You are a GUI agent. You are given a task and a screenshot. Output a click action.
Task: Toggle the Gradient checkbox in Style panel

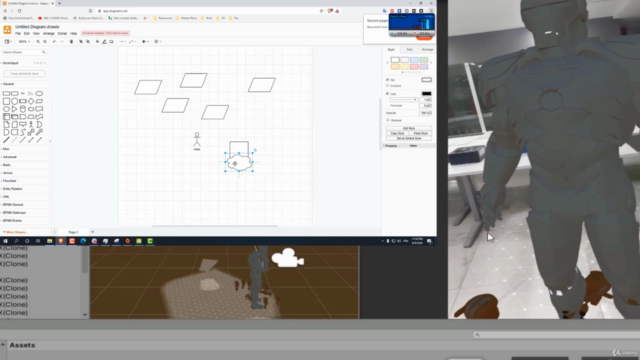point(387,86)
